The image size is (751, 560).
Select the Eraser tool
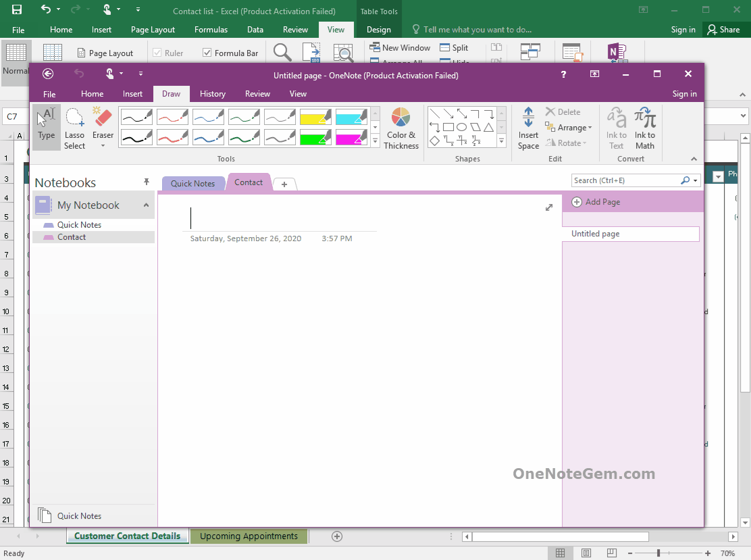[x=102, y=123]
